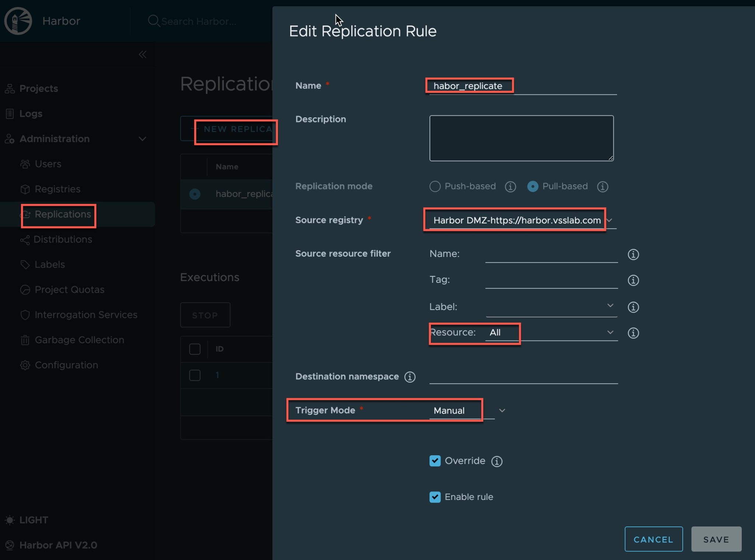The width and height of the screenshot is (755, 560).
Task: Click info icon next to Pull-based
Action: click(602, 187)
